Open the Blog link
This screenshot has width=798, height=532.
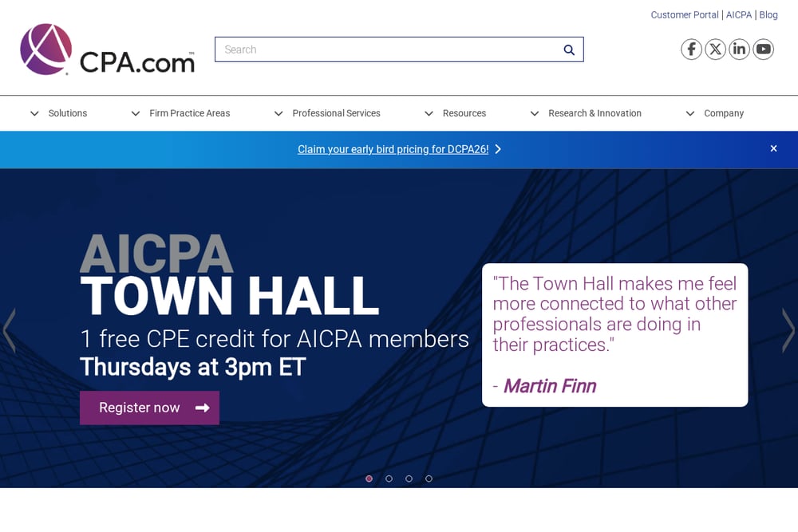coord(768,14)
